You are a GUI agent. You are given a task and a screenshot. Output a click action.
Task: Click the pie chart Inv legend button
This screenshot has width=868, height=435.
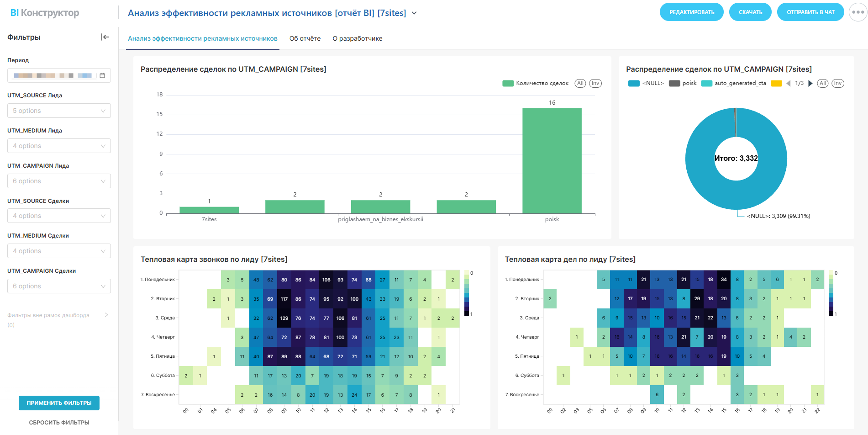pos(838,83)
